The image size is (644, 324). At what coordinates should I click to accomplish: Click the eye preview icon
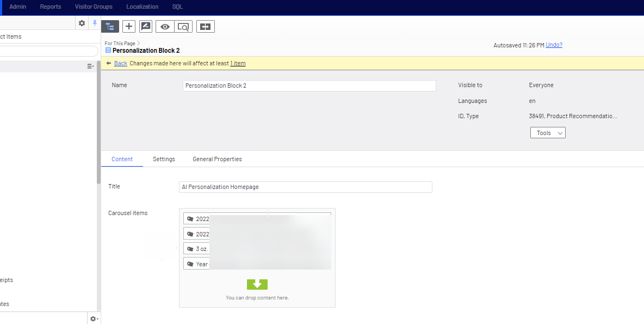(165, 26)
